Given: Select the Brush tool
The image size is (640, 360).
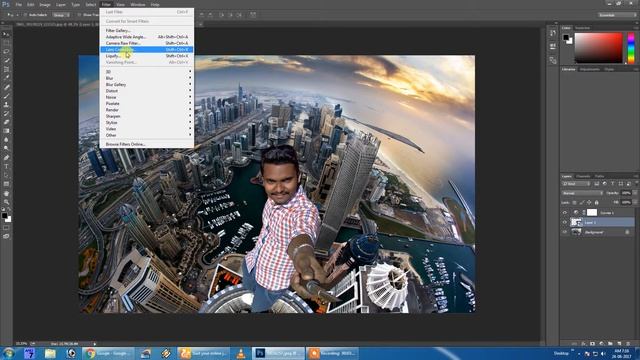Looking at the screenshot, I should click(x=6, y=96).
